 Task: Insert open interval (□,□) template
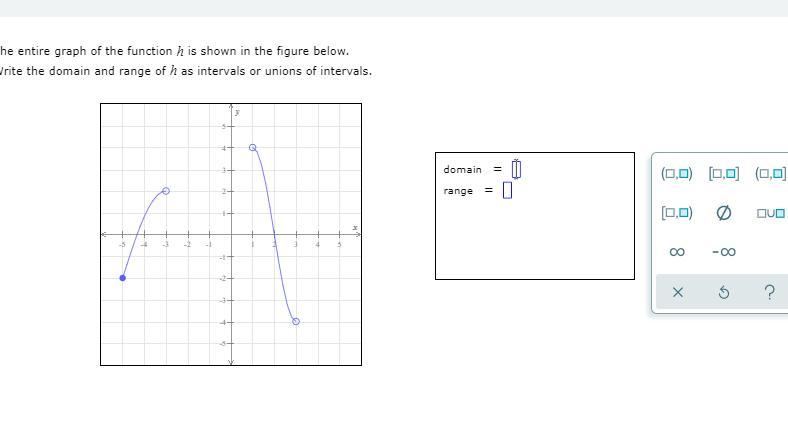coord(676,173)
